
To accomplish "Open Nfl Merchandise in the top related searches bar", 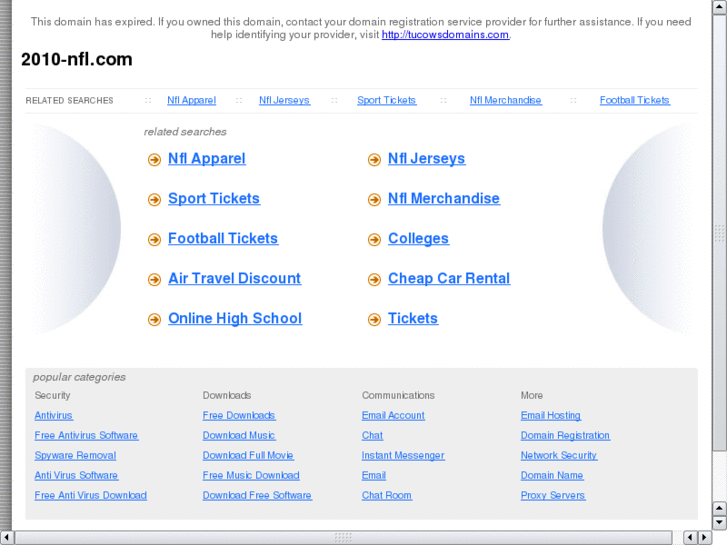I will 505,100.
